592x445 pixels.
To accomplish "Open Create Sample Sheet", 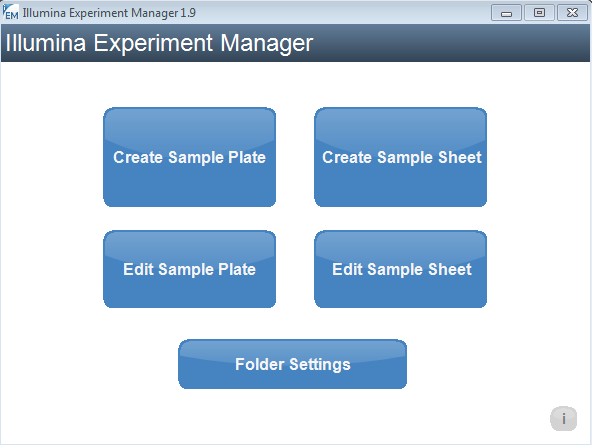I will pyautogui.click(x=401, y=157).
